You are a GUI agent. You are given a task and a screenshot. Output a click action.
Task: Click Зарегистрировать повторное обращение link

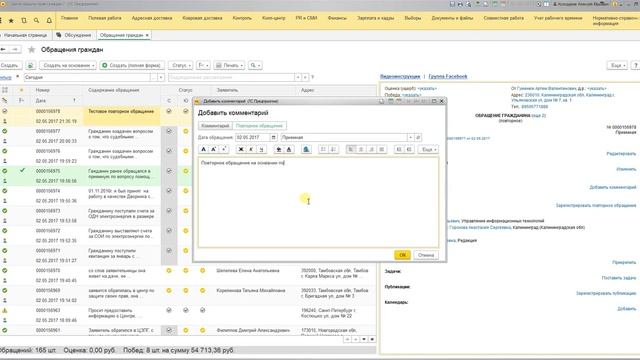(596, 205)
